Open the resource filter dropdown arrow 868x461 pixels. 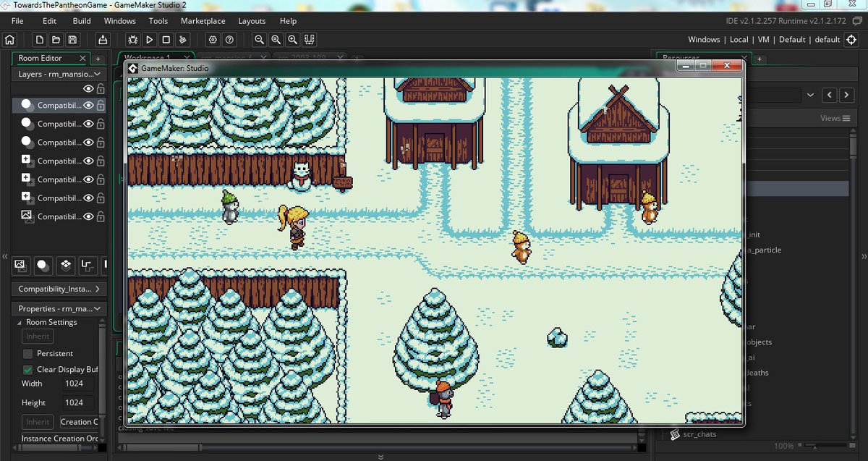[810, 95]
